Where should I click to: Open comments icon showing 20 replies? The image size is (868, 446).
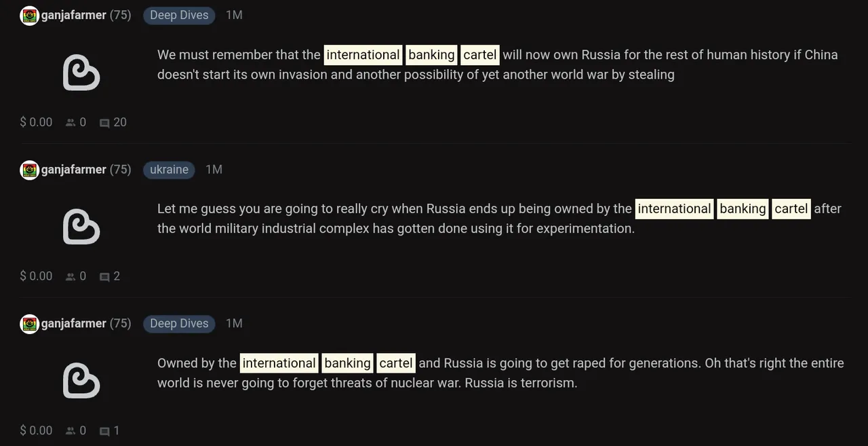[104, 123]
